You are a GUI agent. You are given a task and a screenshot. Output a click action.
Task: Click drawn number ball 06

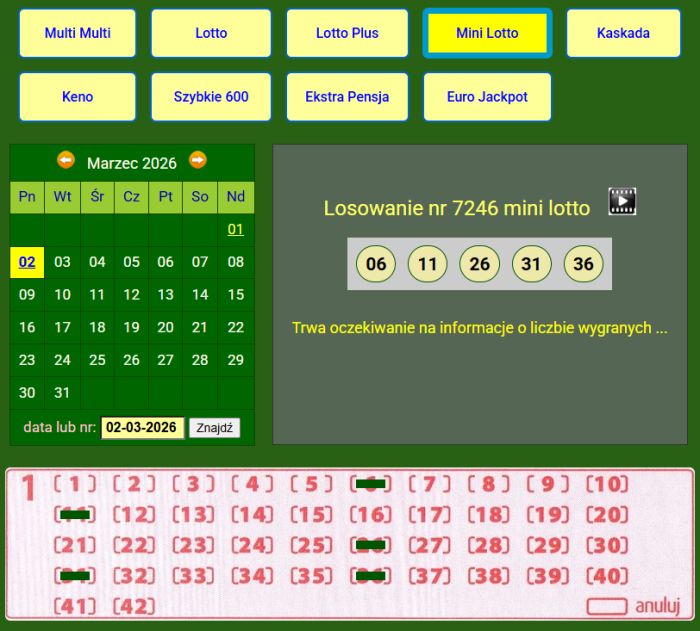(x=376, y=264)
